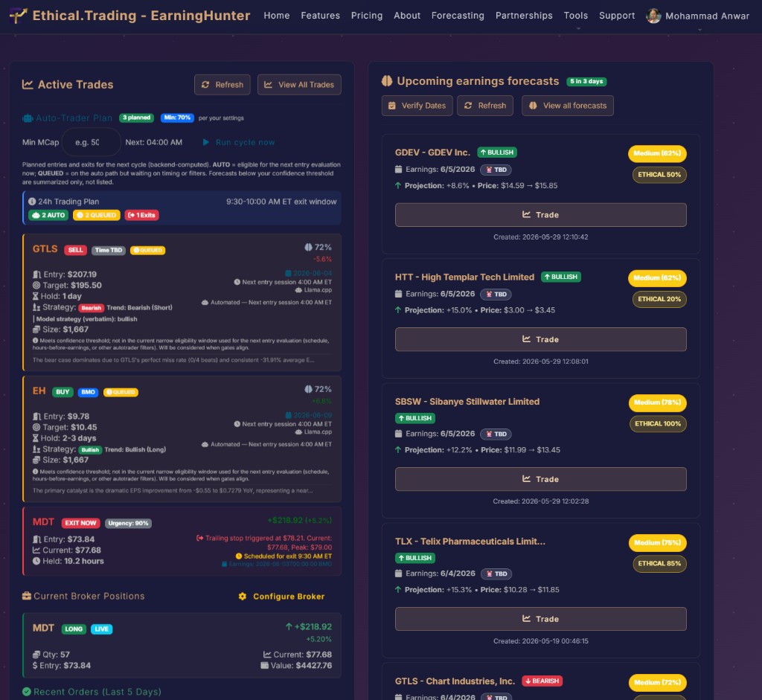The width and height of the screenshot is (762, 700).
Task: Refresh the Active Trades panel
Action: pyautogui.click(x=222, y=85)
